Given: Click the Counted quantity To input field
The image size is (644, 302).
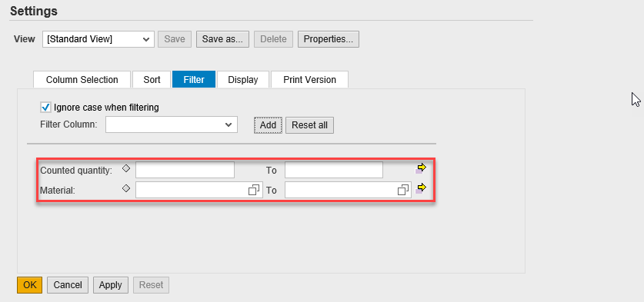Looking at the screenshot, I should pos(334,170).
